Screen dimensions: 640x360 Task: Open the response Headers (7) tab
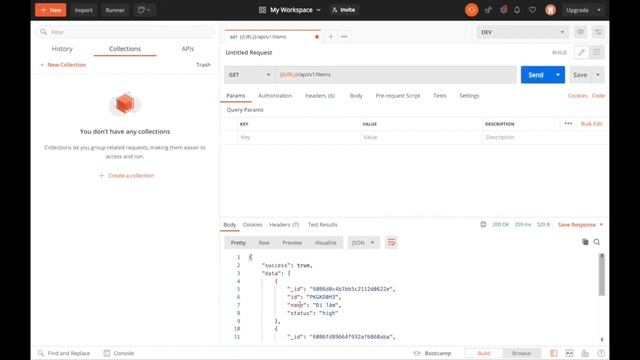[x=284, y=224]
